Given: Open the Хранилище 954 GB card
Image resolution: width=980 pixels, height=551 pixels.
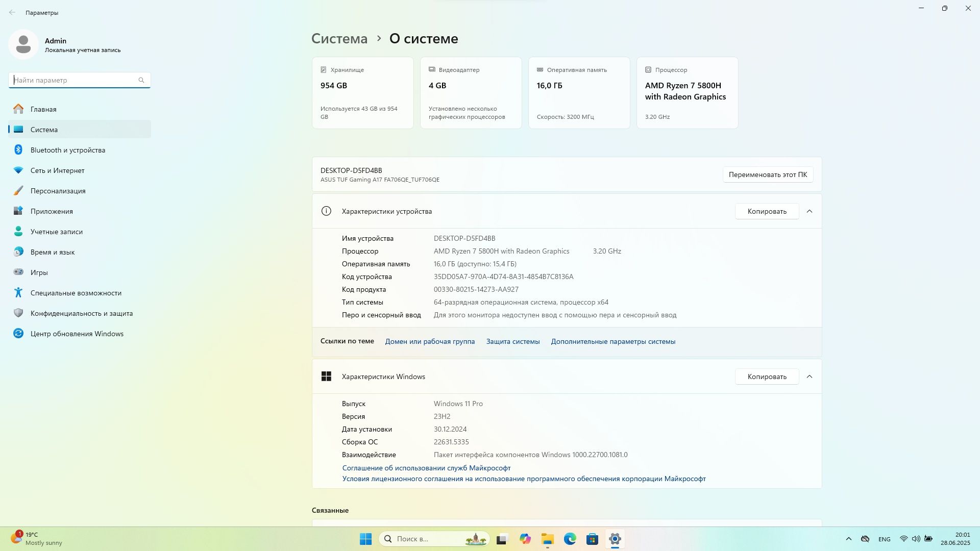Looking at the screenshot, I should (x=363, y=93).
